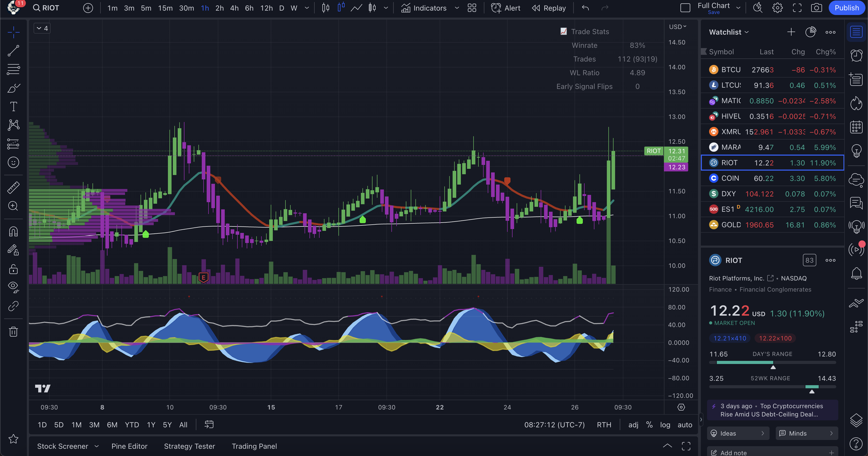The height and width of the screenshot is (456, 868).
Task: Select the zoom in tool
Action: coord(13,206)
